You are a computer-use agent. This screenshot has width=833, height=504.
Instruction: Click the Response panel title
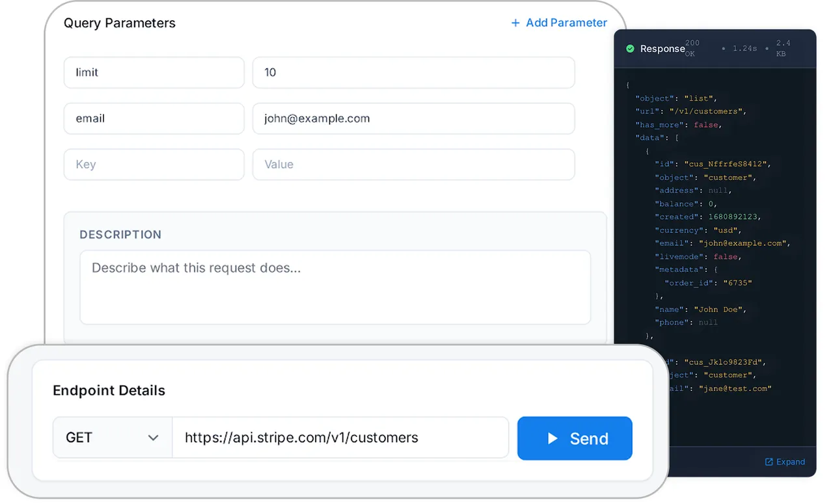click(x=662, y=49)
